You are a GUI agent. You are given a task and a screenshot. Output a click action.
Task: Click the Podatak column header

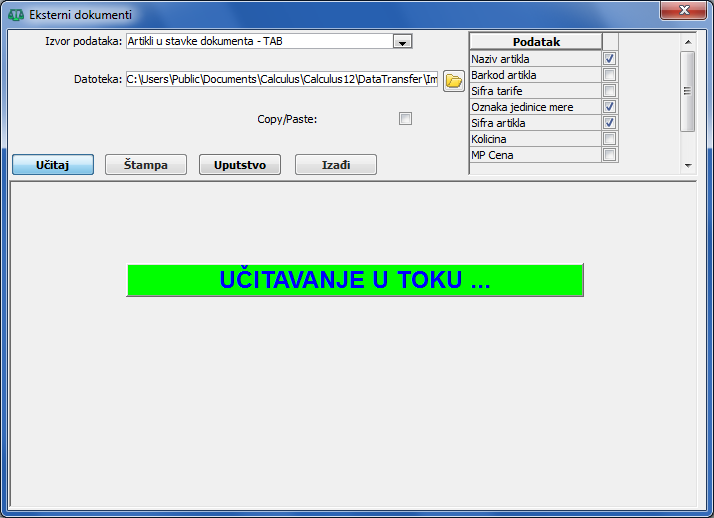[x=536, y=42]
